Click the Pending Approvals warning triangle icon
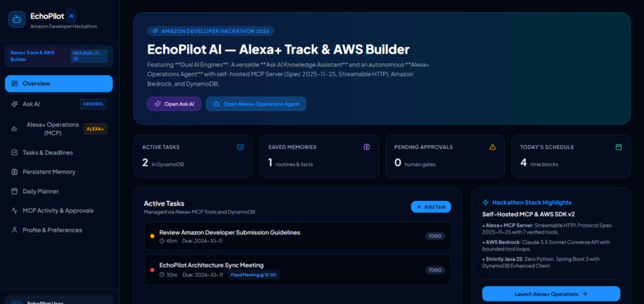The image size is (644, 304). (x=493, y=147)
